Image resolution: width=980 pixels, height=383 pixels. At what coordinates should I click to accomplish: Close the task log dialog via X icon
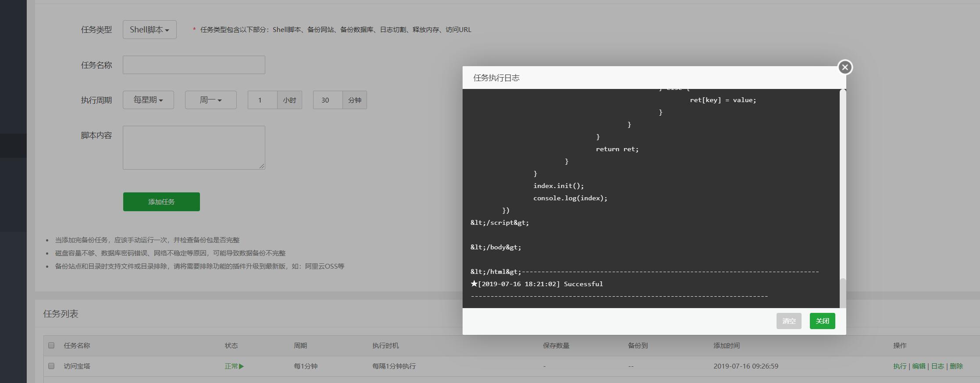(x=845, y=67)
